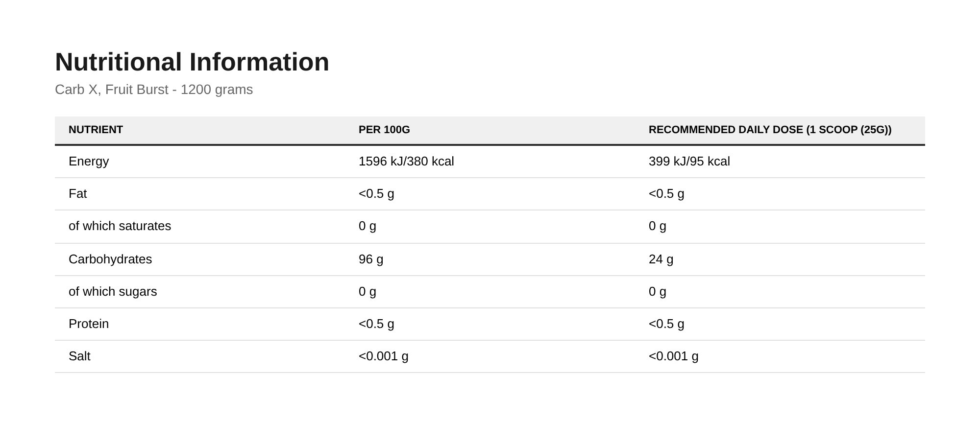The height and width of the screenshot is (421, 980).
Task: Select the Salt row label
Action: (79, 356)
